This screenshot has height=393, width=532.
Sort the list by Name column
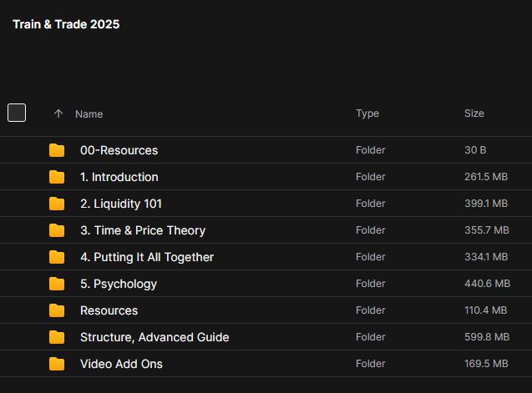point(89,113)
